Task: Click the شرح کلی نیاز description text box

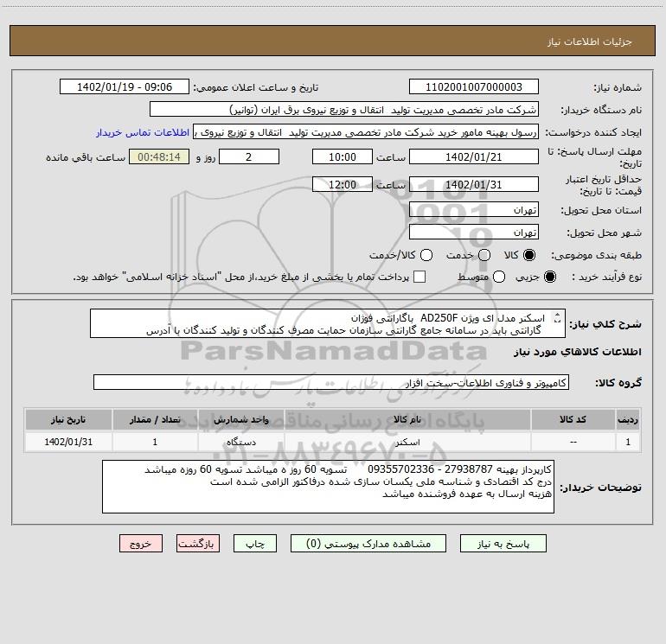Action: 328,324
